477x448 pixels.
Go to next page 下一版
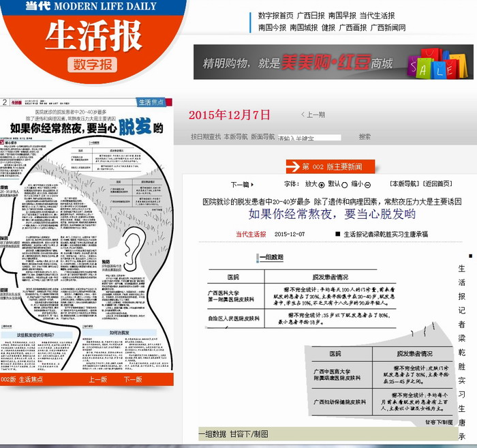pos(133,380)
